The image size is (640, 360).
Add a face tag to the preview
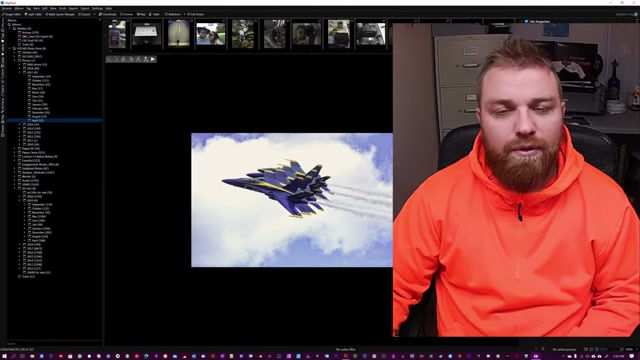[x=146, y=59]
